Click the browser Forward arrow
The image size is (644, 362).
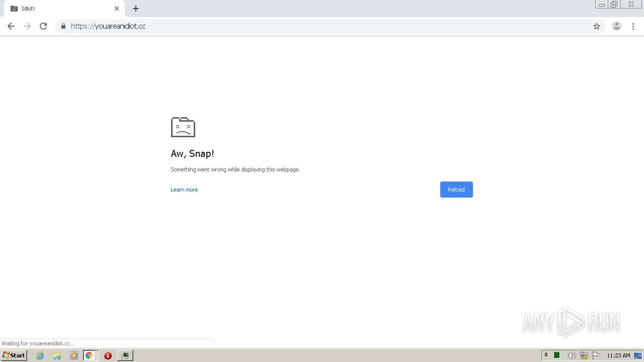click(27, 26)
